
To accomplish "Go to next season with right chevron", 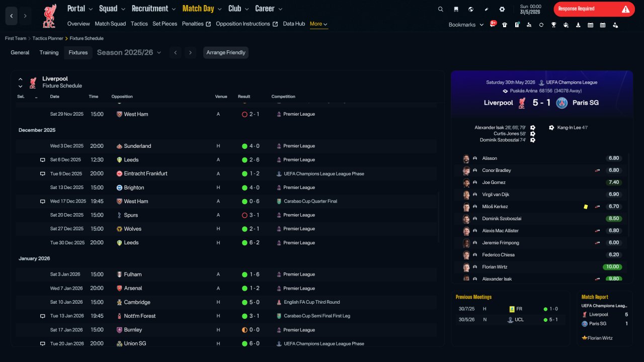I will click(x=190, y=53).
